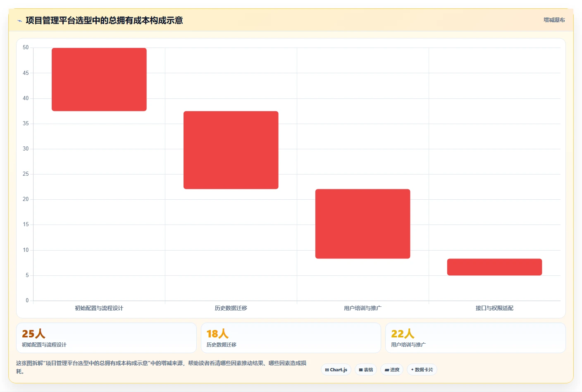This screenshot has width=582, height=392.
Task: Select the red bar for 用户培训与推广
Action: tap(363, 224)
